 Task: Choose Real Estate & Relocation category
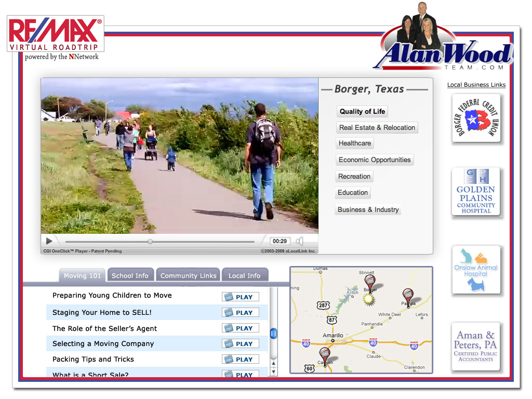(377, 128)
